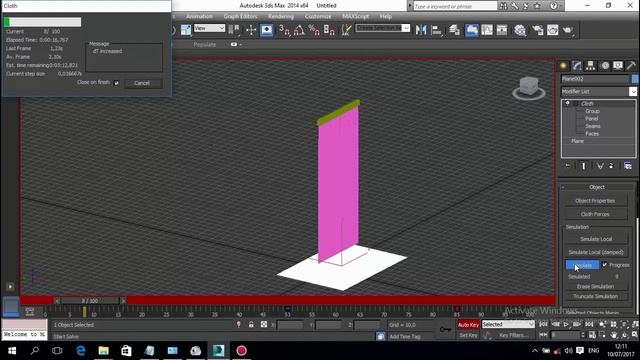Click the Cloth Forces button
The width and height of the screenshot is (640, 360).
[595, 214]
